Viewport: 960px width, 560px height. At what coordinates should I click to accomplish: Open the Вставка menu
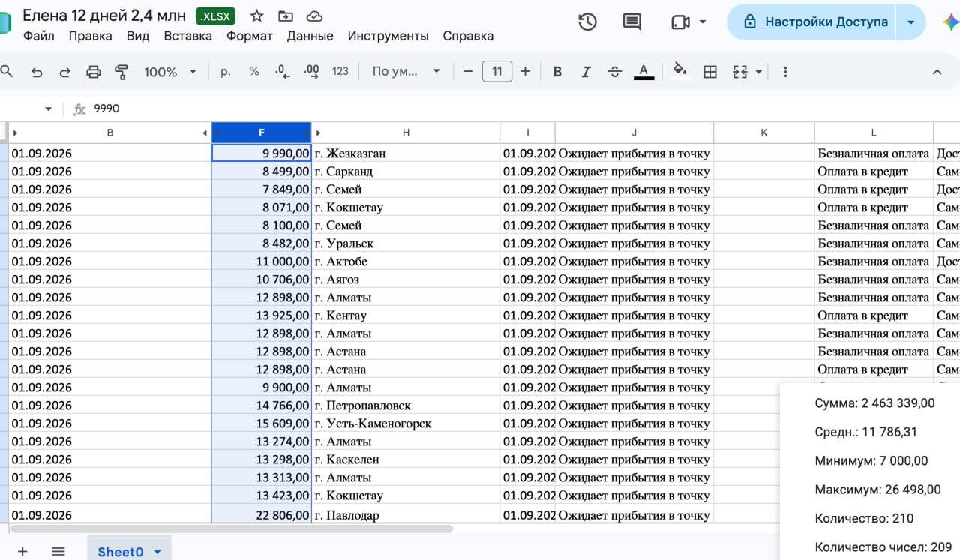click(x=187, y=36)
